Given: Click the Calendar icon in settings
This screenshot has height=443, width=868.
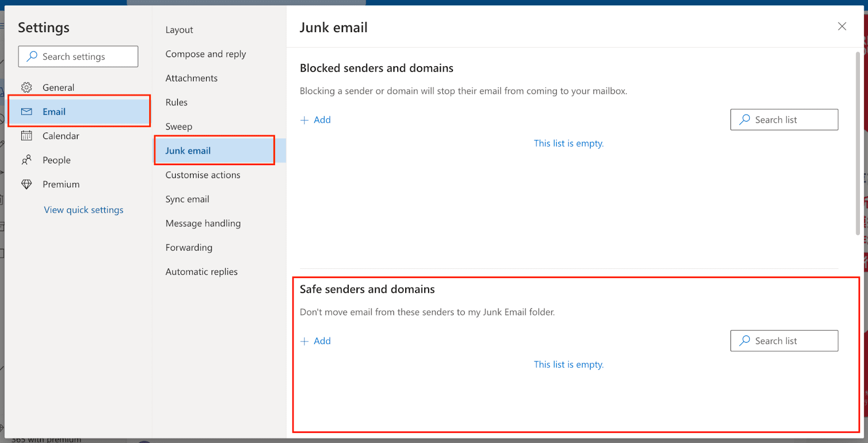Looking at the screenshot, I should tap(27, 136).
